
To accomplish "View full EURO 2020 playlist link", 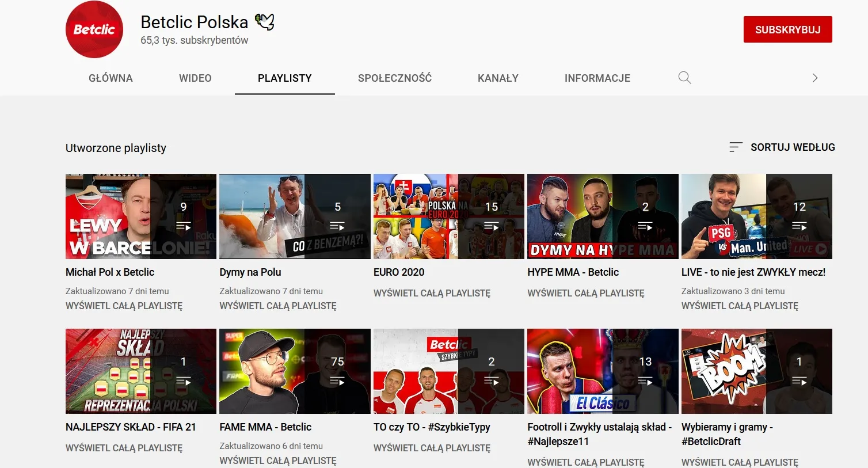I will click(432, 294).
